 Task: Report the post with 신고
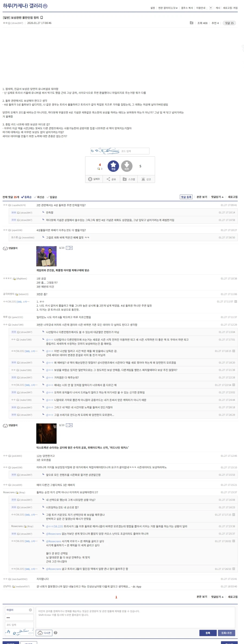pos(146,179)
